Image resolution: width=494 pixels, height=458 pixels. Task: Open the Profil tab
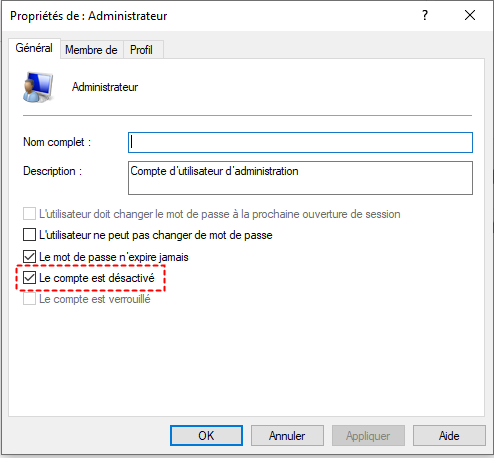click(141, 50)
